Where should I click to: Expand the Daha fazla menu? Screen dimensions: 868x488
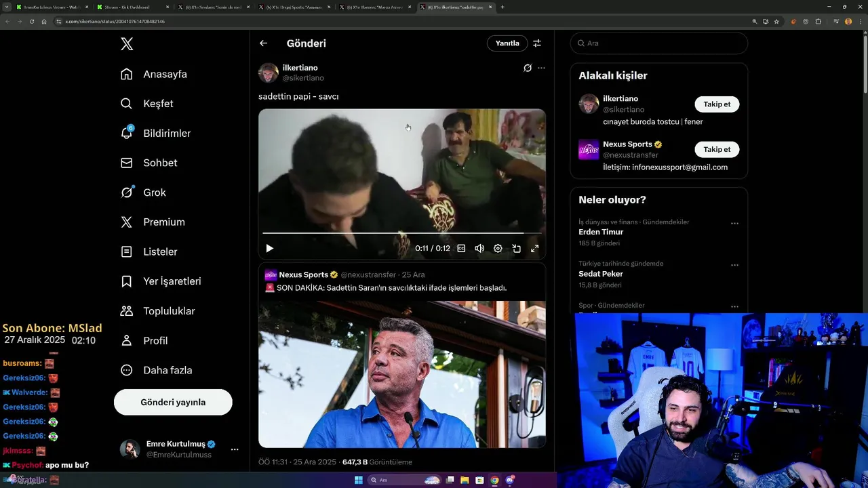click(x=156, y=370)
